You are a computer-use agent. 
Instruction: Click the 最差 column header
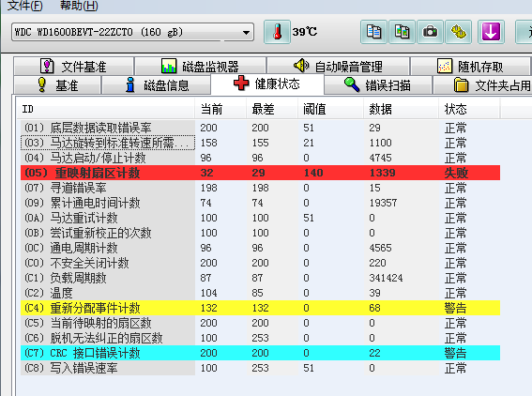(x=272, y=109)
